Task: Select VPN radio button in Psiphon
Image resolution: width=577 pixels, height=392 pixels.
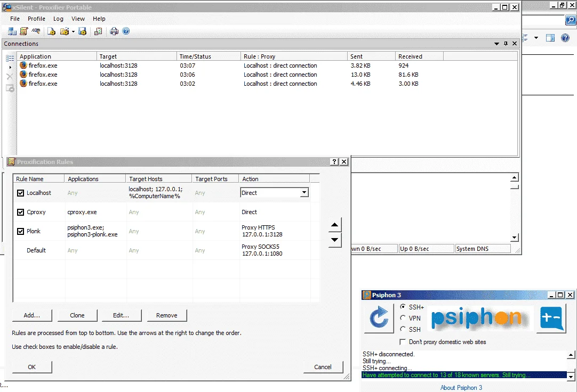Action: 403,318
